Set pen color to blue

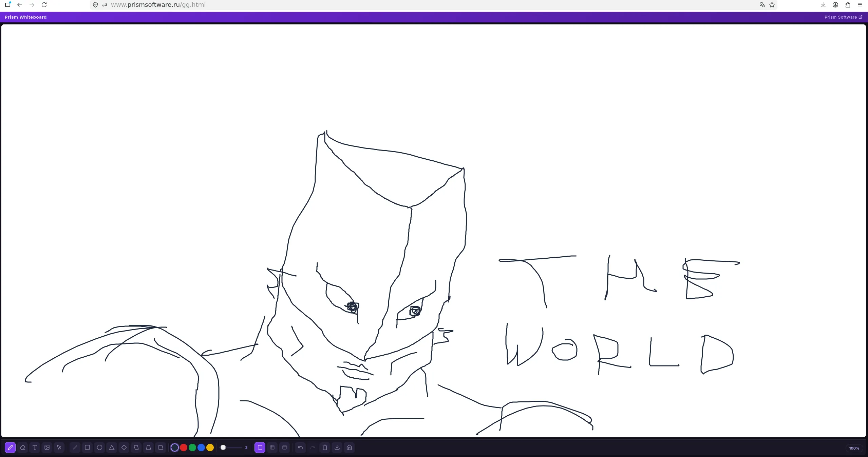point(201,448)
